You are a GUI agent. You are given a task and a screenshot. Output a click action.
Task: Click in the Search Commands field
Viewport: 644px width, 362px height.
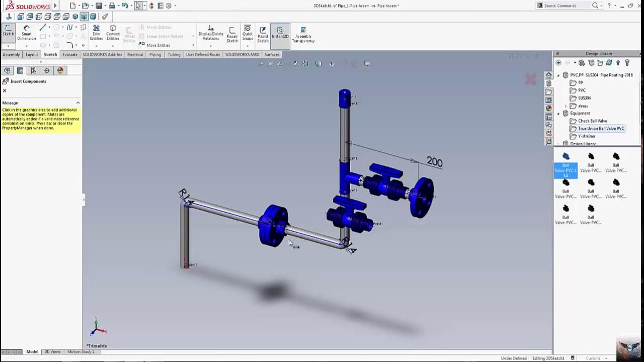pos(567,6)
